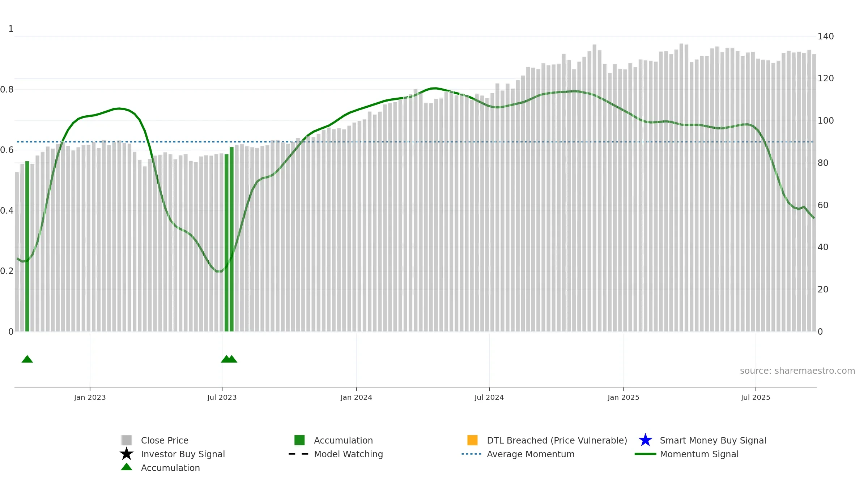Click the green Accumulation triangle legend icon
Viewport: 868px width, 488px height.
(x=127, y=467)
